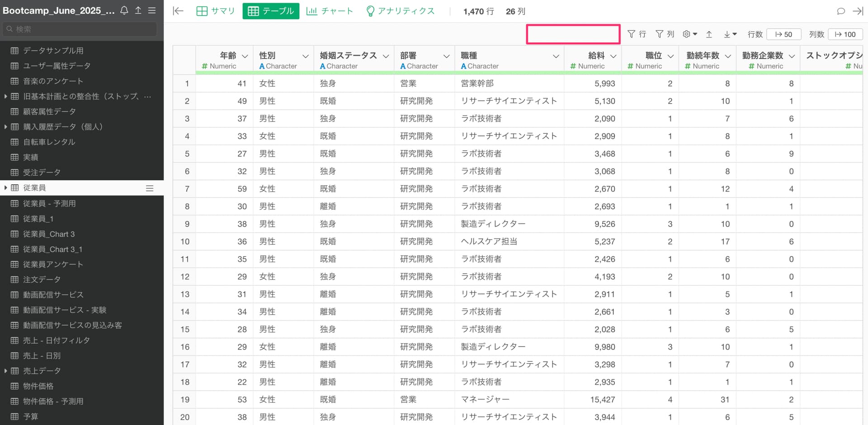The height and width of the screenshot is (425, 868).
Task: Switch to the アナリティクス tab
Action: coord(400,11)
